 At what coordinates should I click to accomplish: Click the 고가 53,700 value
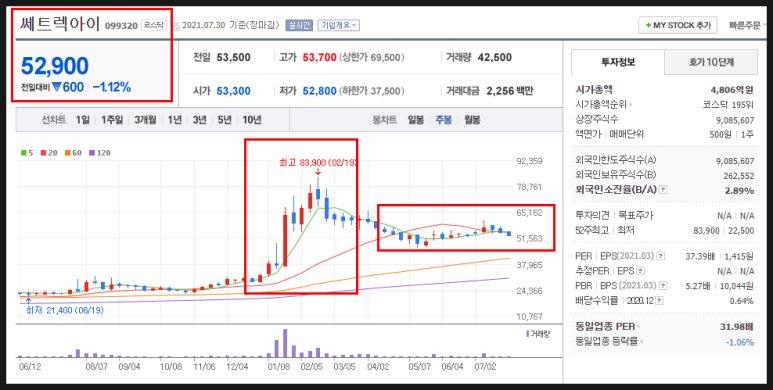click(319, 58)
